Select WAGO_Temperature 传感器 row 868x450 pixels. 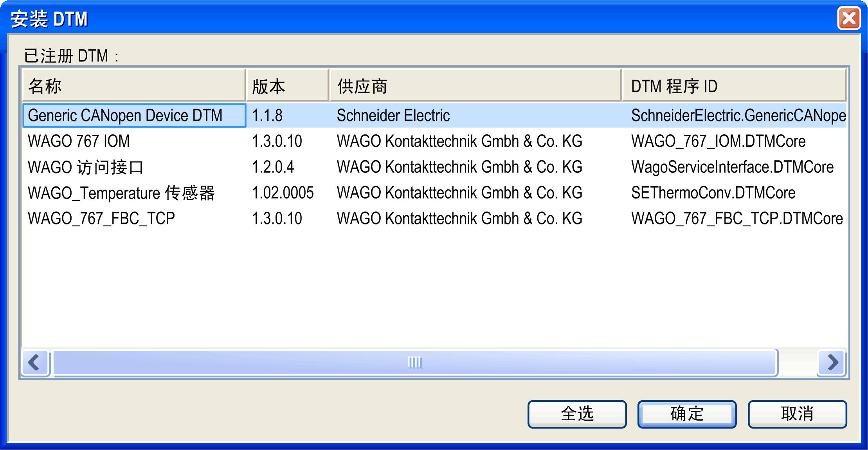tap(121, 193)
